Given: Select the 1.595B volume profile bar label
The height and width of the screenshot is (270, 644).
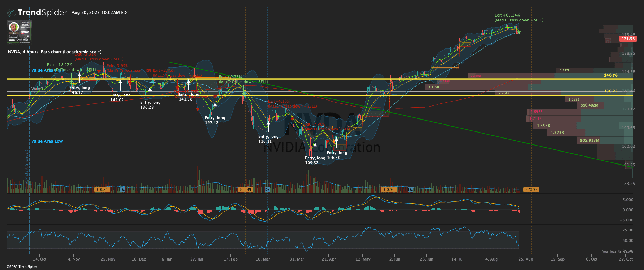Looking at the screenshot, I should (543, 126).
